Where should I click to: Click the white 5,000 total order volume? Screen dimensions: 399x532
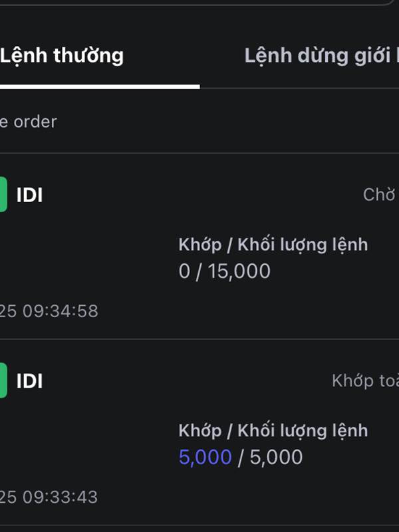point(276,457)
